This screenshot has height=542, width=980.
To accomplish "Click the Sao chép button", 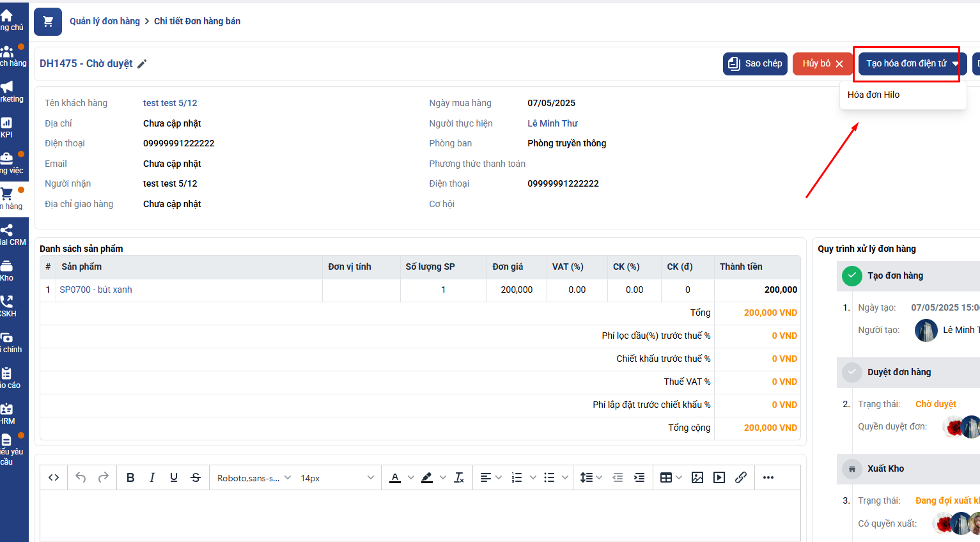I will point(755,64).
